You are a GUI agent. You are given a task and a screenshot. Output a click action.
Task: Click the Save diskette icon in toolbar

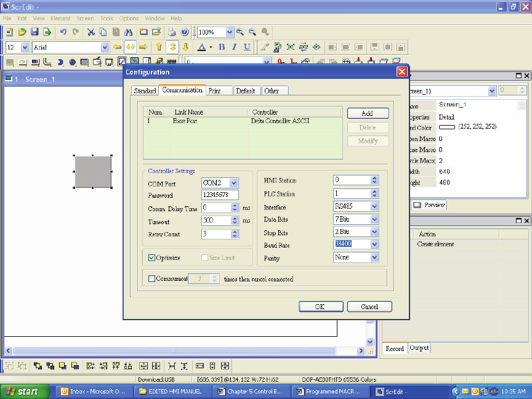(x=34, y=32)
